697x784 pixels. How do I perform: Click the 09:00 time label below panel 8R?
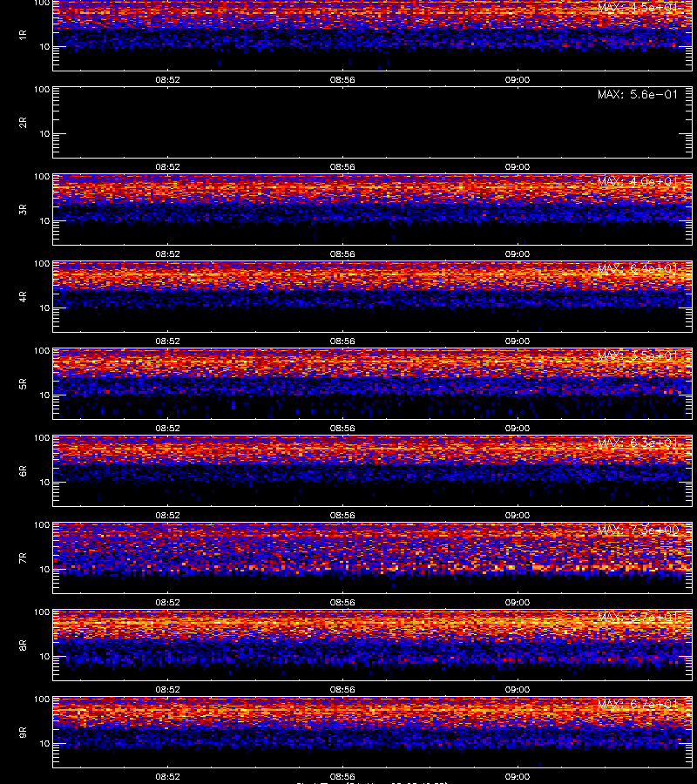[x=518, y=690]
